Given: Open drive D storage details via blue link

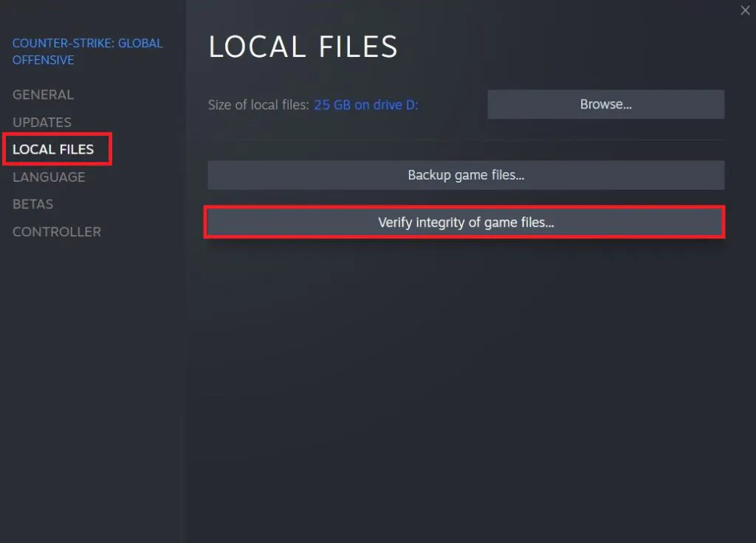Looking at the screenshot, I should (365, 104).
